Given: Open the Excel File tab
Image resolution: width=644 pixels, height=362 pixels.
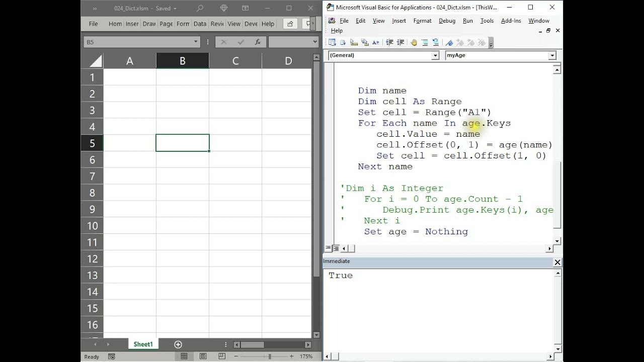Looking at the screenshot, I should 94,24.
